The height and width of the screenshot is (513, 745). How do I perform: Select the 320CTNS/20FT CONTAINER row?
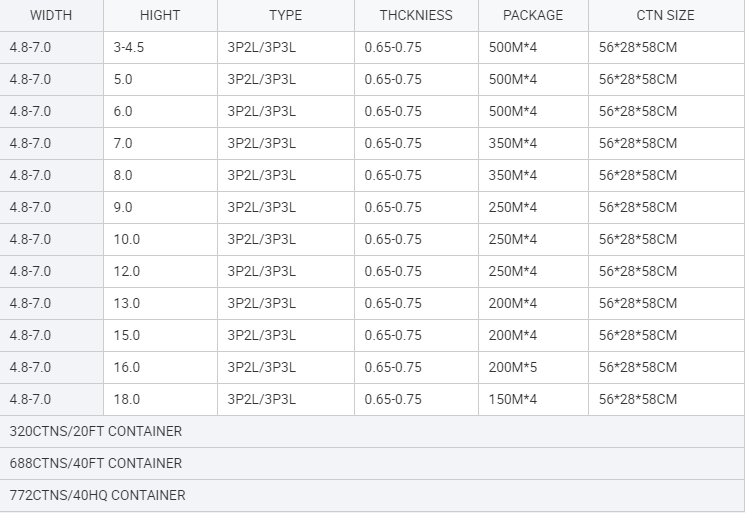pyautogui.click(x=372, y=431)
